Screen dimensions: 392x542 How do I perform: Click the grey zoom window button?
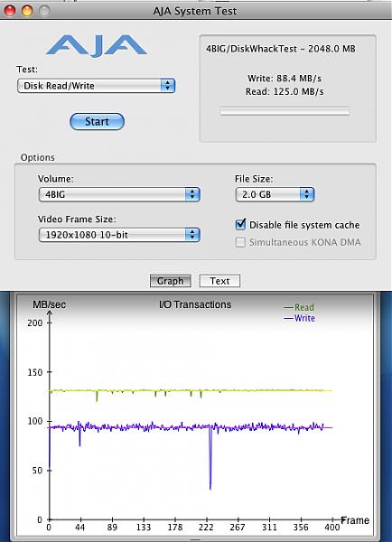(x=44, y=11)
